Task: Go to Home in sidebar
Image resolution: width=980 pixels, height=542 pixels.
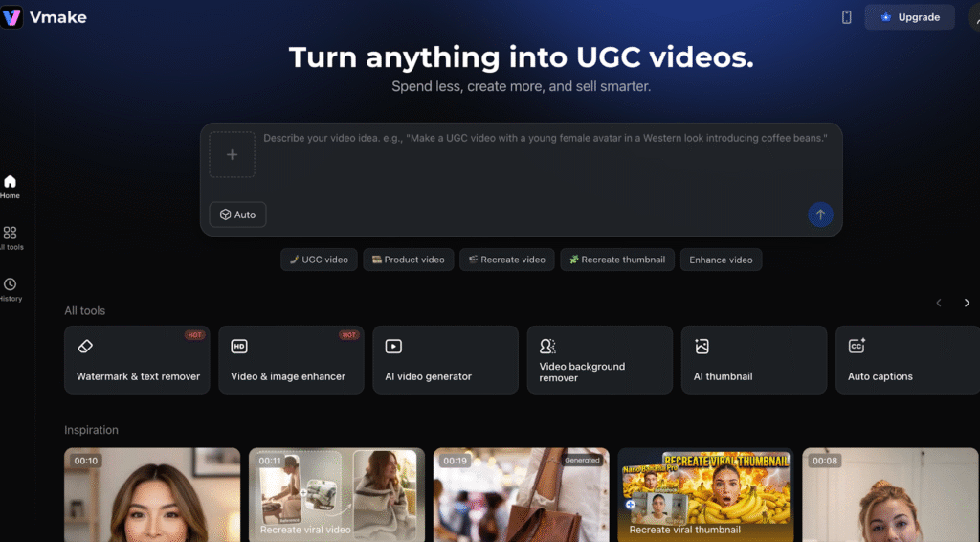Action: coord(10,187)
